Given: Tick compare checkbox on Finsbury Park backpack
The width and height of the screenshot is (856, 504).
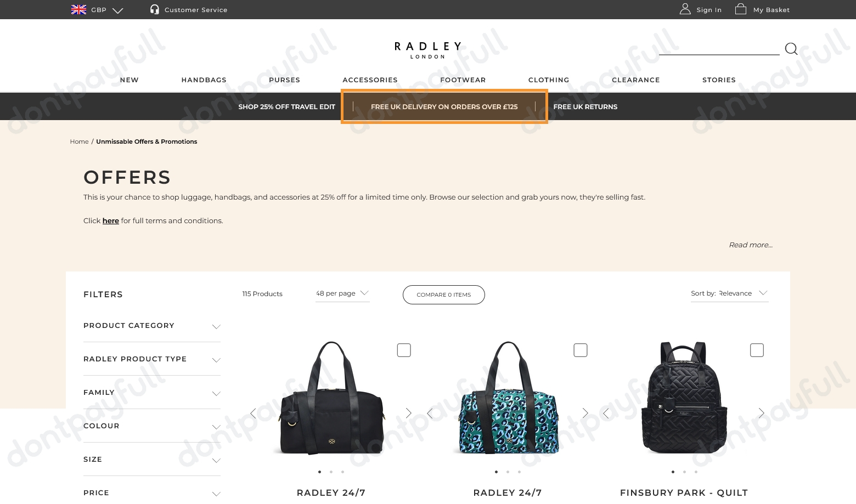Looking at the screenshot, I should coord(757,350).
